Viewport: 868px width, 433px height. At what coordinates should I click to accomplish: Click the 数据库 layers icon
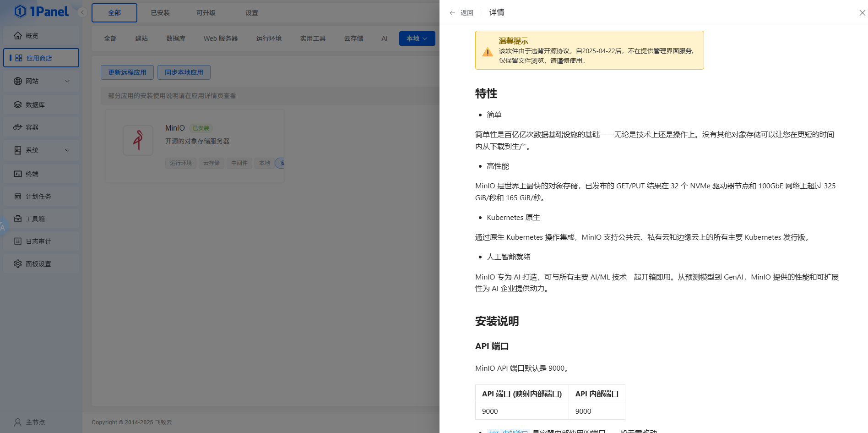pyautogui.click(x=18, y=104)
